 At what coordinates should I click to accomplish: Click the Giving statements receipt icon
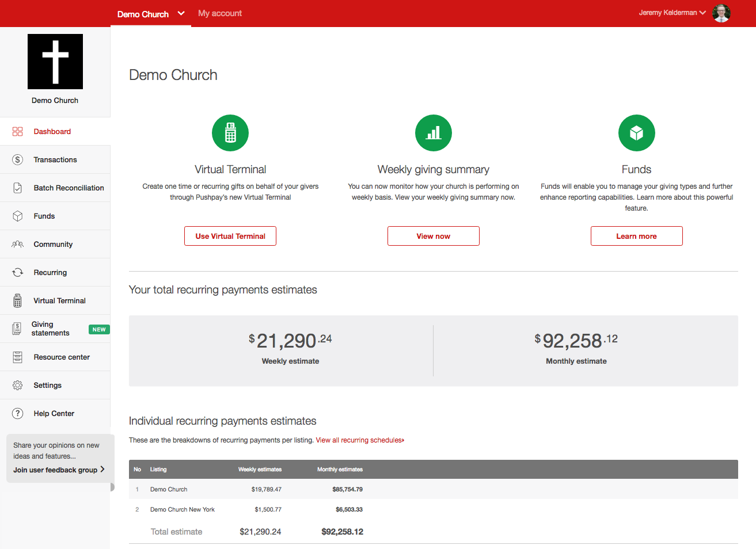tap(17, 329)
